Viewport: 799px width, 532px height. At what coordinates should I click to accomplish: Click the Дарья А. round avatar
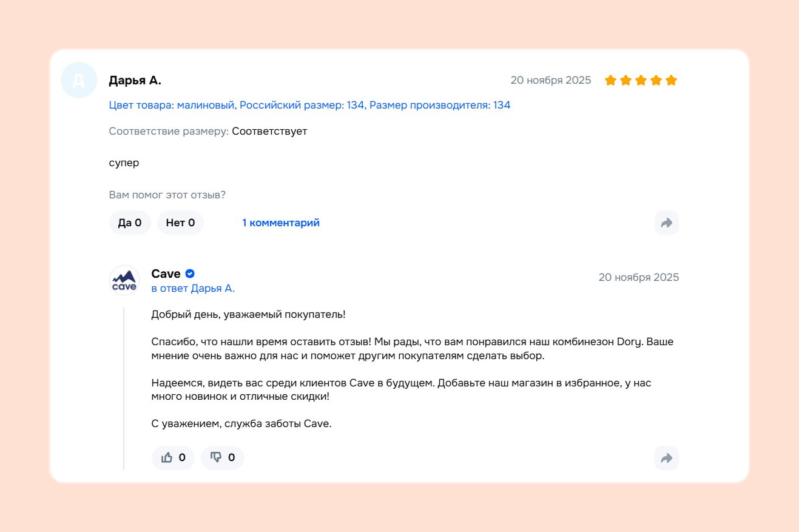pos(79,80)
